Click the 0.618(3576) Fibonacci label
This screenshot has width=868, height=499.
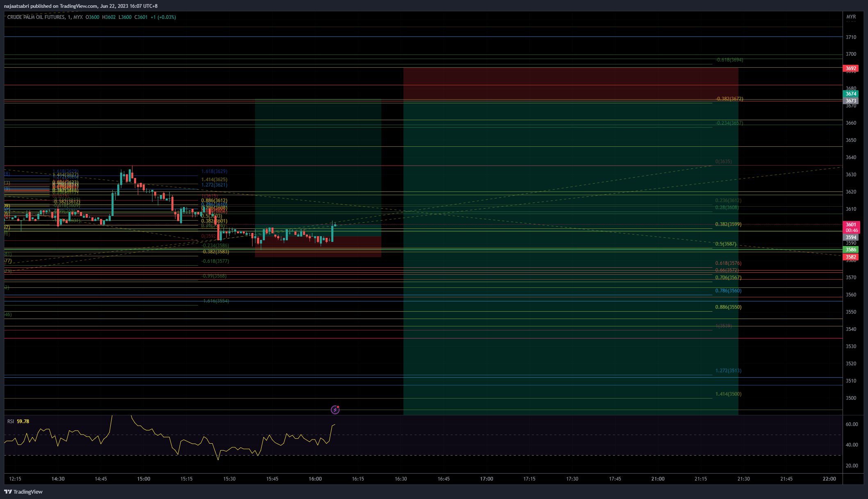pyautogui.click(x=728, y=263)
